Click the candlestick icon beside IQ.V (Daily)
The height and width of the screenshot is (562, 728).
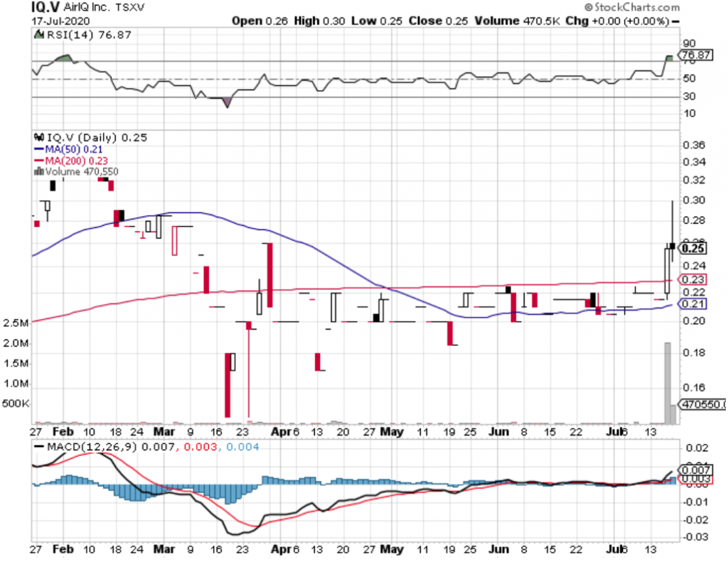(40, 137)
